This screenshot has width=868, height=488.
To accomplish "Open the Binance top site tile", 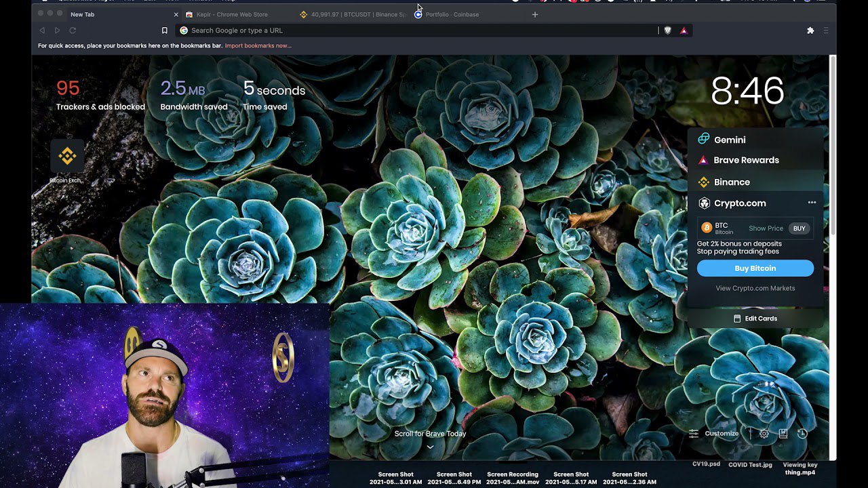I will click(67, 157).
